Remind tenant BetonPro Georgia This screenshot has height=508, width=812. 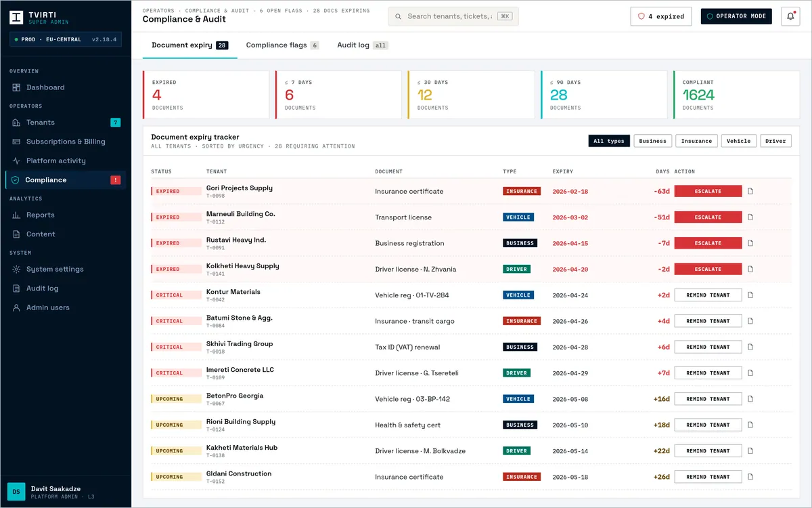[x=708, y=399]
